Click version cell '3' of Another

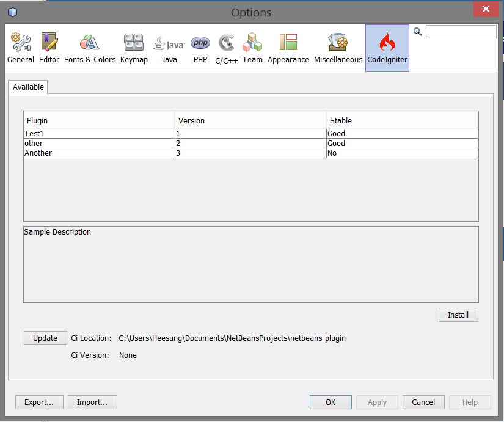pyautogui.click(x=250, y=153)
